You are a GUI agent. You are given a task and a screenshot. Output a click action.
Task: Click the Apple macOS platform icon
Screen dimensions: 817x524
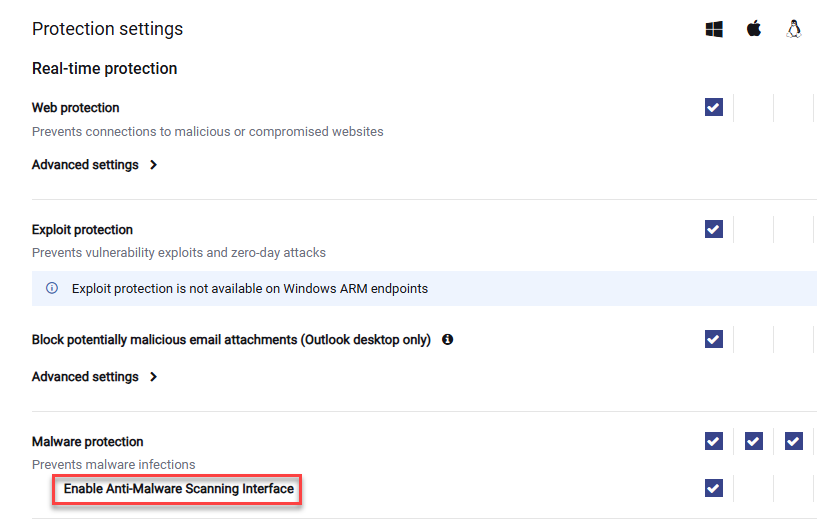753,28
